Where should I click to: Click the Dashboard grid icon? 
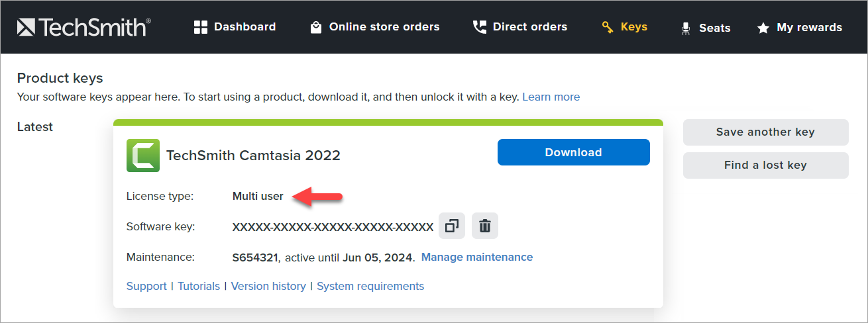201,27
